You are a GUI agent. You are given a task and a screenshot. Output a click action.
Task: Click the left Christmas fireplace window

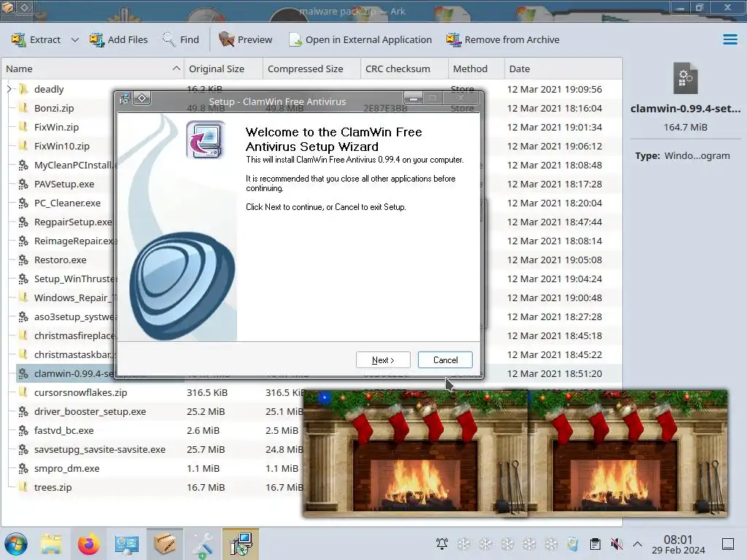415,453
